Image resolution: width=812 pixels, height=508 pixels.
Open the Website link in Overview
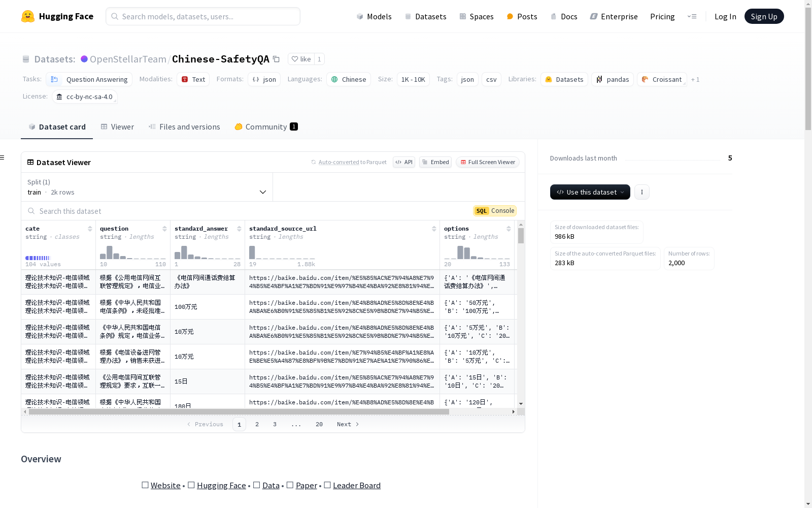(165, 485)
